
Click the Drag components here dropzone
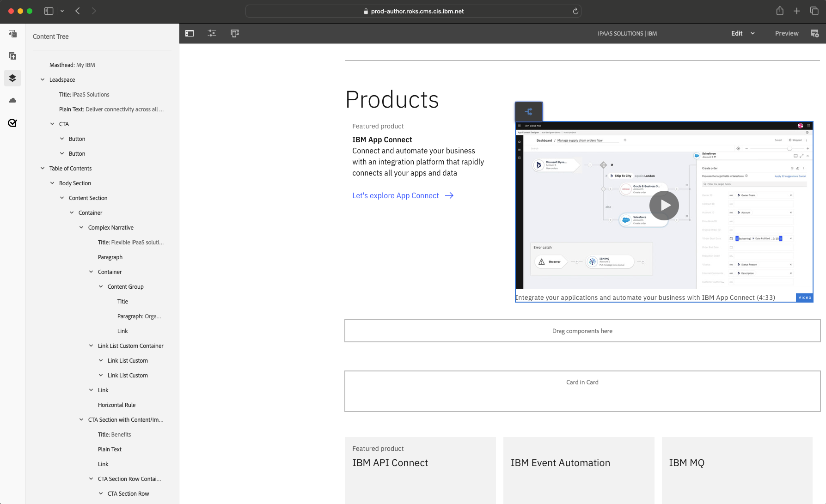582,331
